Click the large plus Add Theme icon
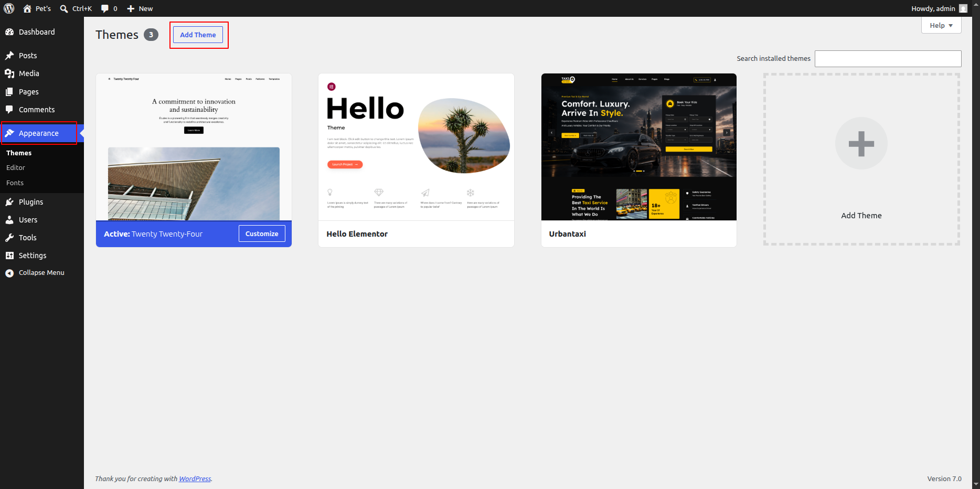Image resolution: width=980 pixels, height=489 pixels. click(x=861, y=143)
